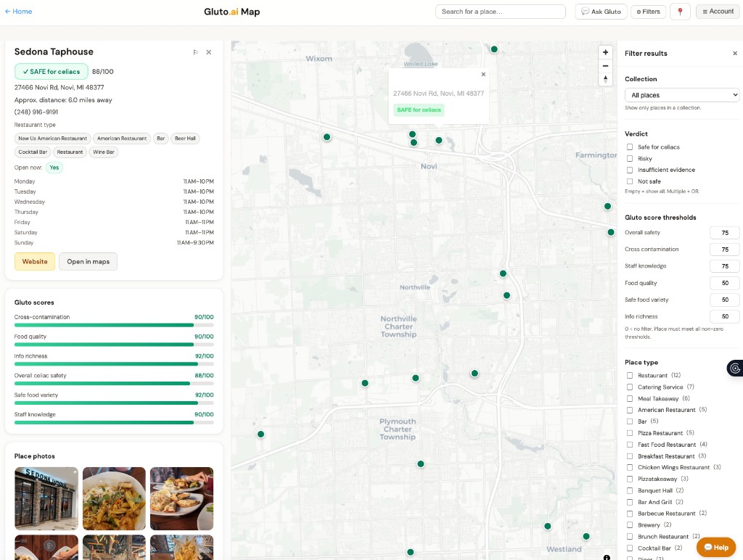Click the SAFE for celiacs tag in map popup
Image resolution: width=743 pixels, height=560 pixels.
pos(419,110)
